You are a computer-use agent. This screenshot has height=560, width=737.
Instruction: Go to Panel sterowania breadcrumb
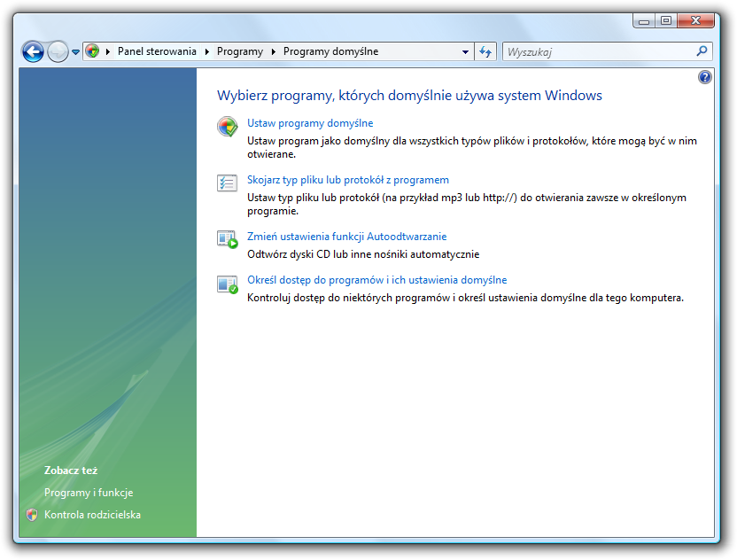click(157, 51)
